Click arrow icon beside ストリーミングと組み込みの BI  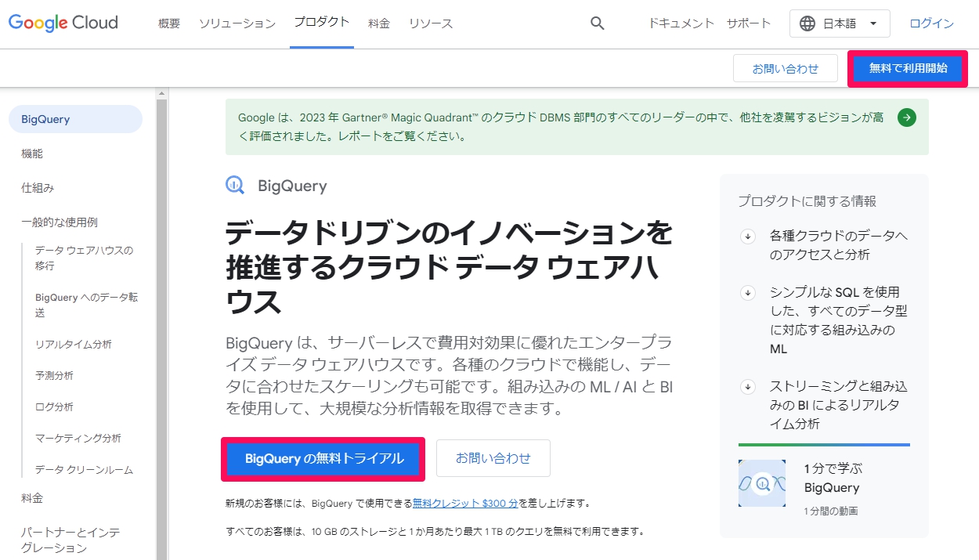point(748,386)
